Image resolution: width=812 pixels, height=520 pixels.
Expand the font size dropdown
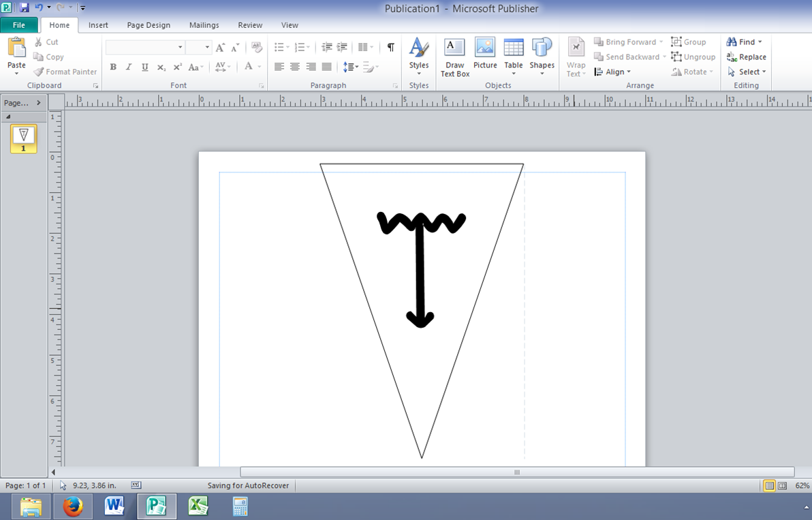206,47
